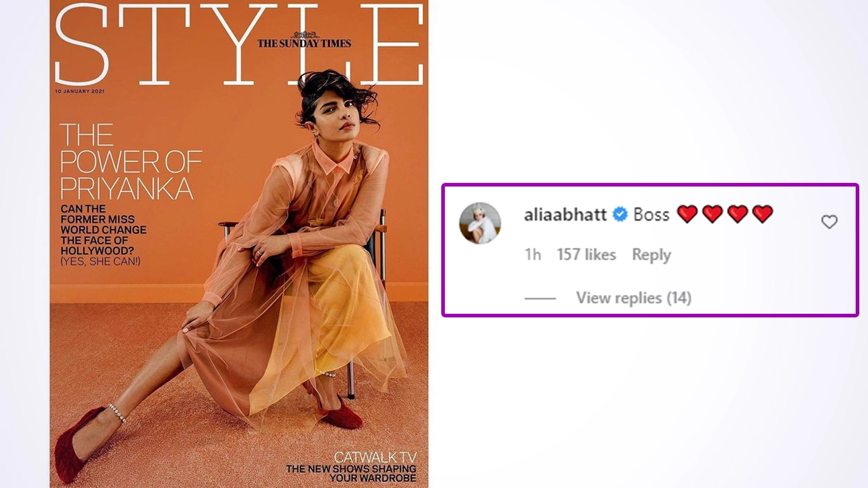
Task: Open aliaabhatt's profile picture
Action: tap(480, 223)
